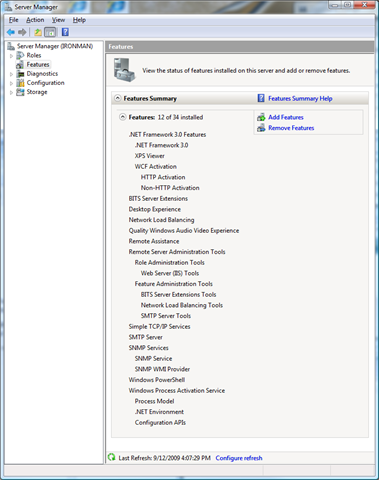Click the 'Process Model' entry
Viewport: 379px width, 480px height.
coord(154,401)
